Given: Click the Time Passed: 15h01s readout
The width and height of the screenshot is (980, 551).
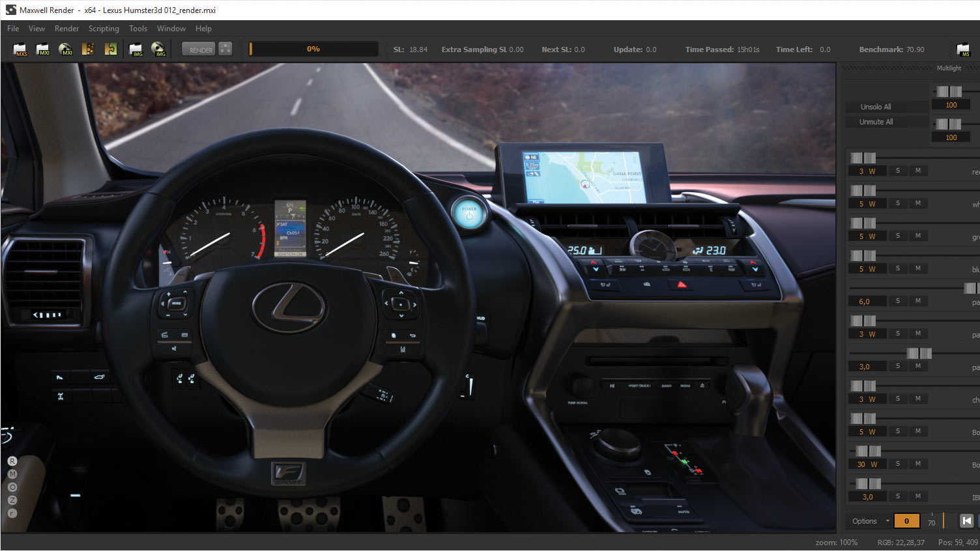Looking at the screenshot, I should point(722,49).
